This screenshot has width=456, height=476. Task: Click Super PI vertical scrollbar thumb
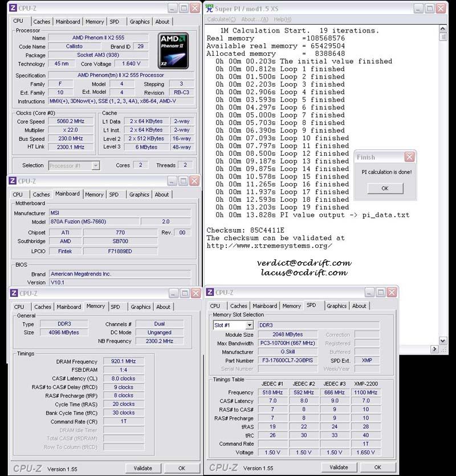[x=443, y=36]
